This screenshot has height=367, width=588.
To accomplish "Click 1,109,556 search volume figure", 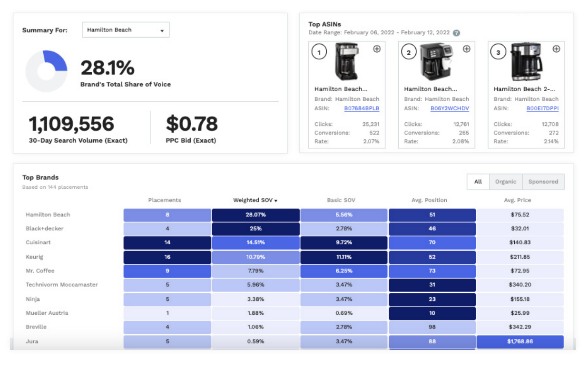I will tap(71, 124).
